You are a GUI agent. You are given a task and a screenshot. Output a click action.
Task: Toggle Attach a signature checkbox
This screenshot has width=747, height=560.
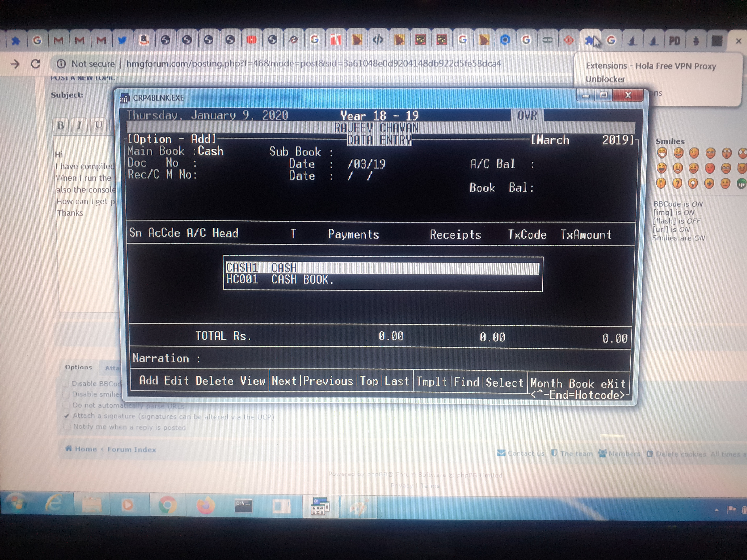(x=67, y=416)
